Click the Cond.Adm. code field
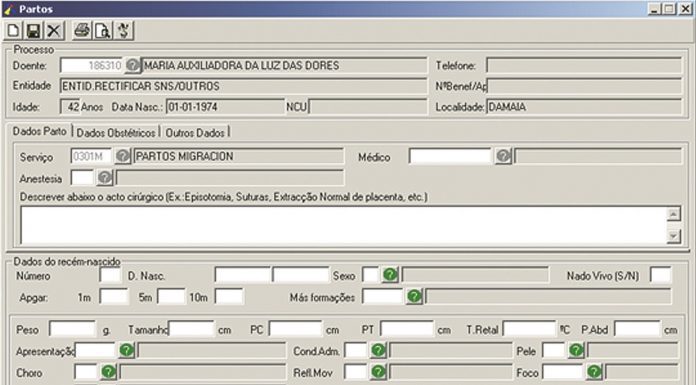 [x=356, y=351]
